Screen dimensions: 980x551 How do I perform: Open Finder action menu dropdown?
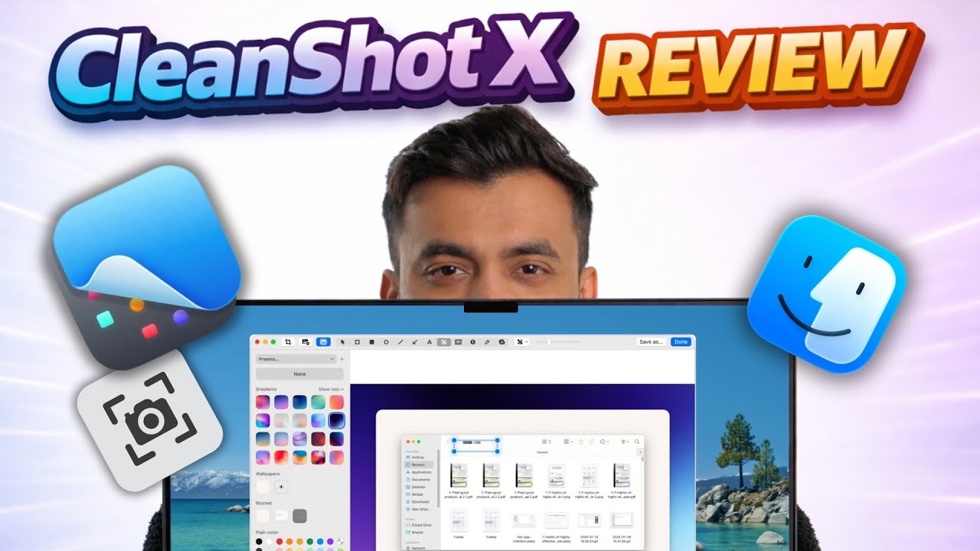tap(605, 442)
